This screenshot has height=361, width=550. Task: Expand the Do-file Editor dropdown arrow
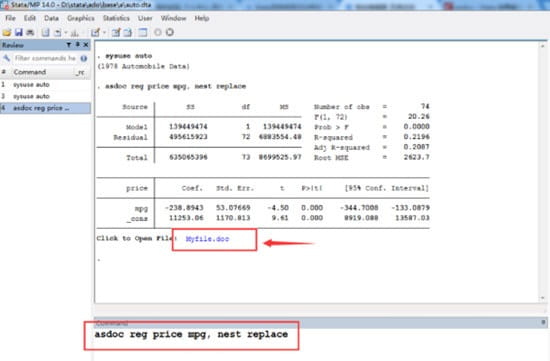104,33
